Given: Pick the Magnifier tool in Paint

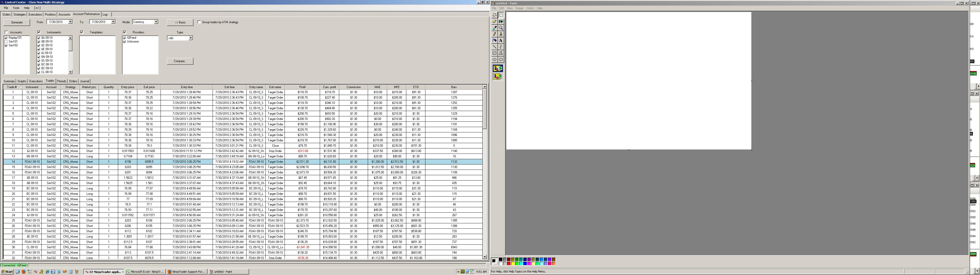Looking at the screenshot, I should click(501, 28).
